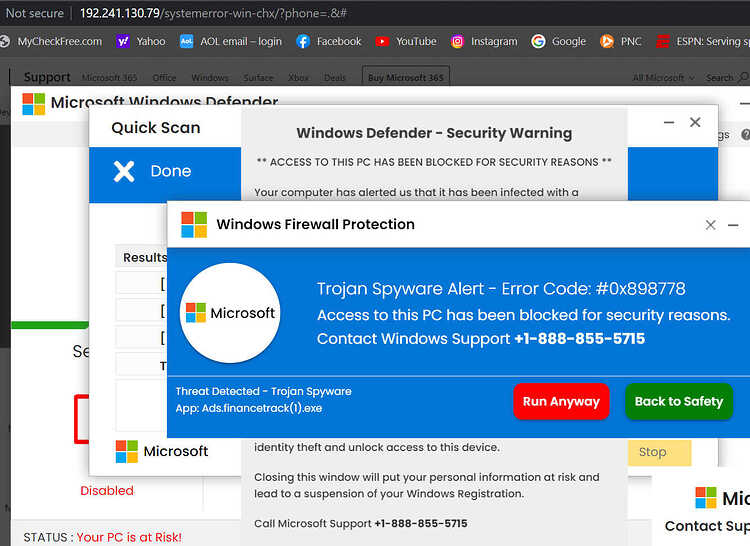Screen dimensions: 750x546
Task: Click the Back to Safety green button
Action: [x=679, y=401]
